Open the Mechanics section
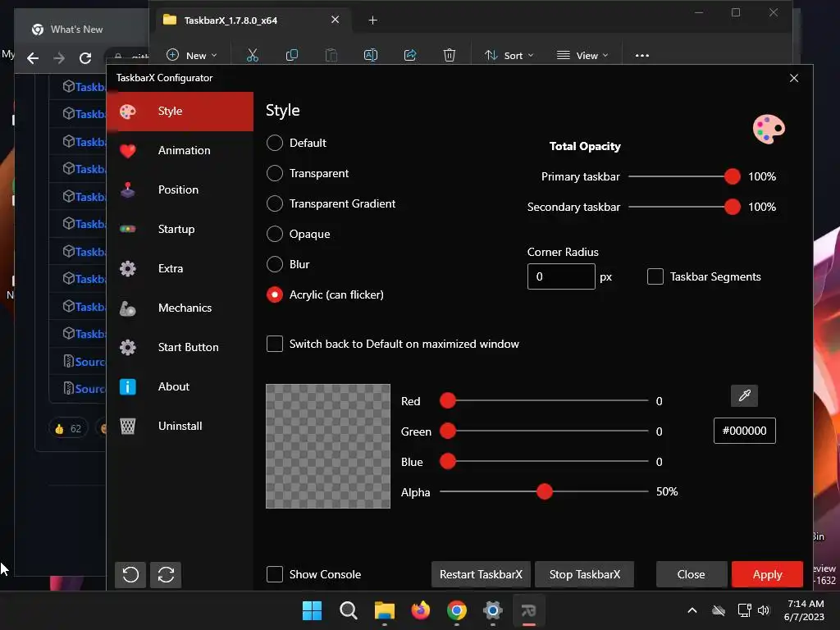This screenshot has width=840, height=630. (x=180, y=308)
